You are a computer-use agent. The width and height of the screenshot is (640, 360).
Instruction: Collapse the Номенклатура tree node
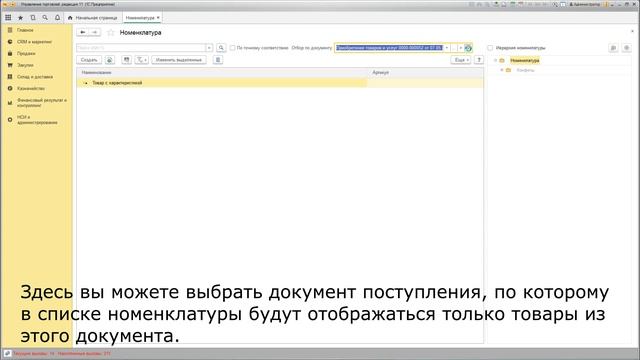tap(496, 60)
